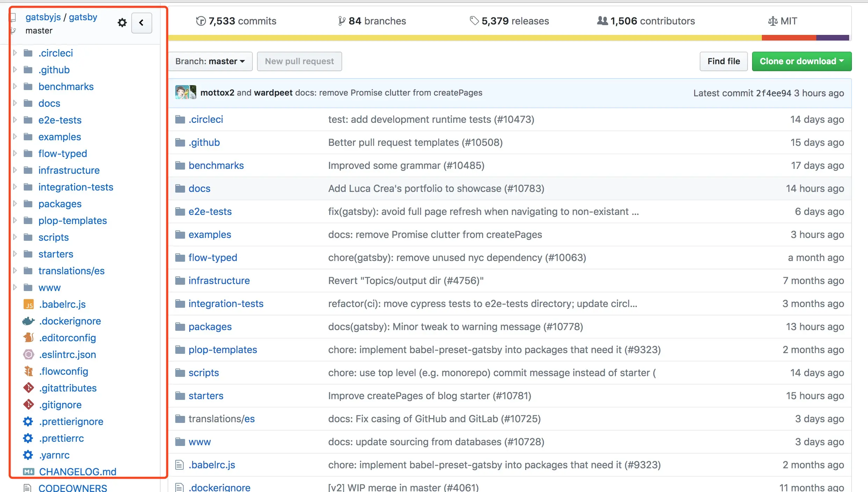Collapse the Octotree sidebar with the arrow button
The height and width of the screenshot is (492, 868).
click(x=141, y=23)
